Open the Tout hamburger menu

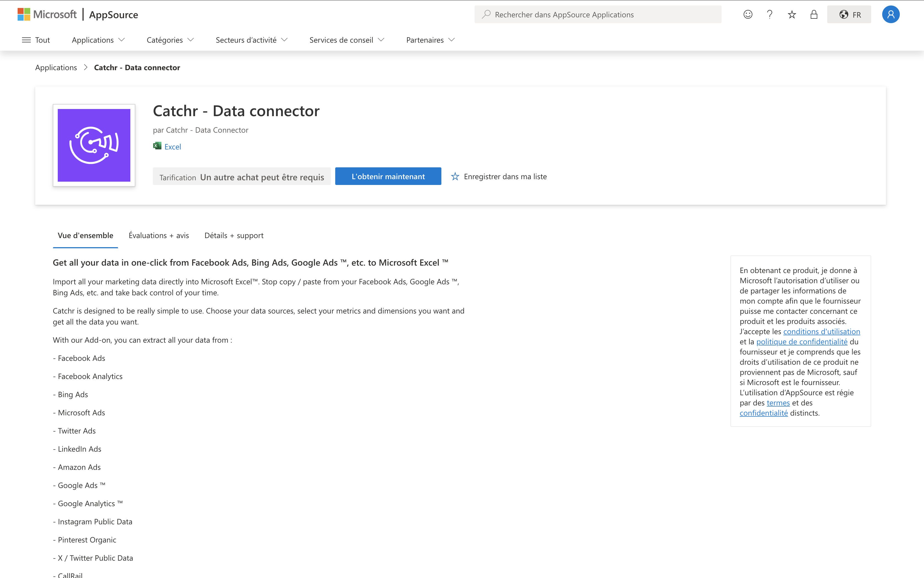(36, 40)
